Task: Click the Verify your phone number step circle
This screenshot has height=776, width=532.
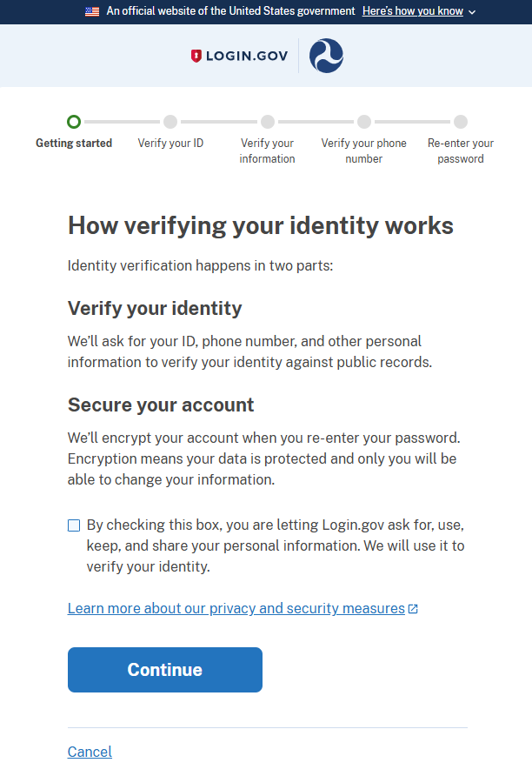Action: tap(364, 122)
